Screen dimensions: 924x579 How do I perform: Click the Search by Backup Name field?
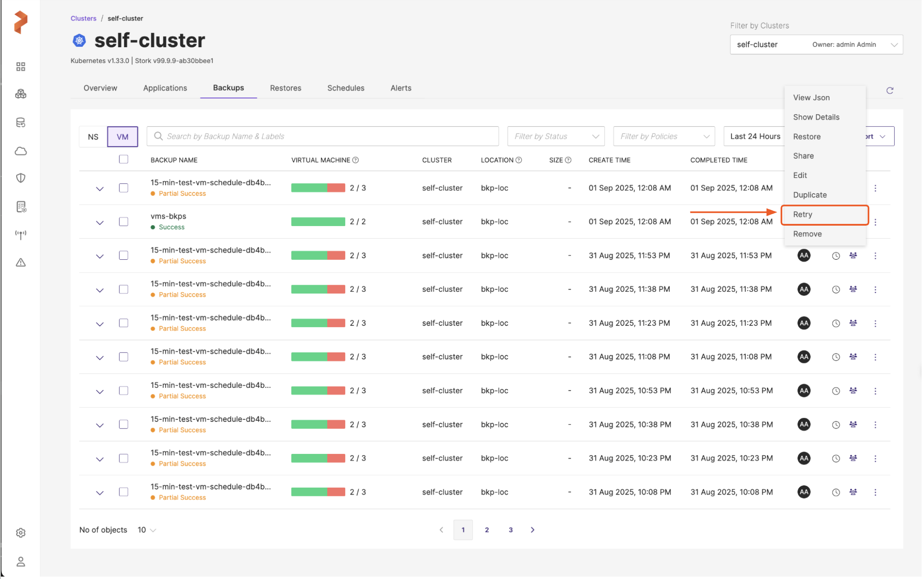tap(324, 136)
